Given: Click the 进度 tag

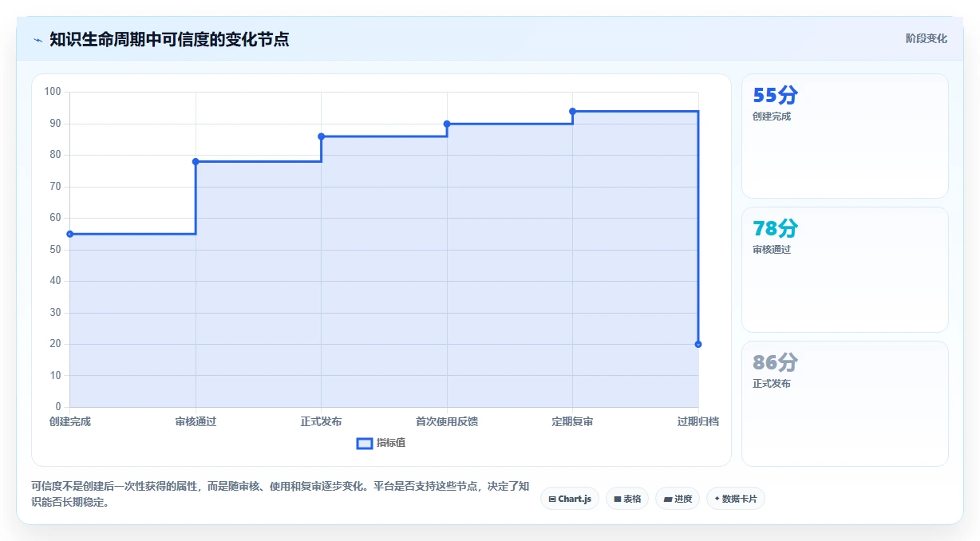Looking at the screenshot, I should [678, 499].
